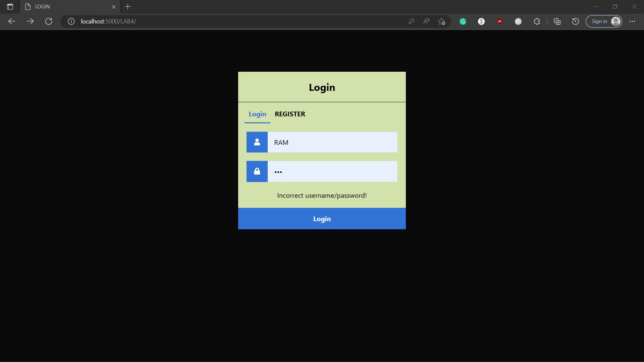Open Collections in the toolbar
Viewport: 644px width, 362px height.
pos(557,21)
